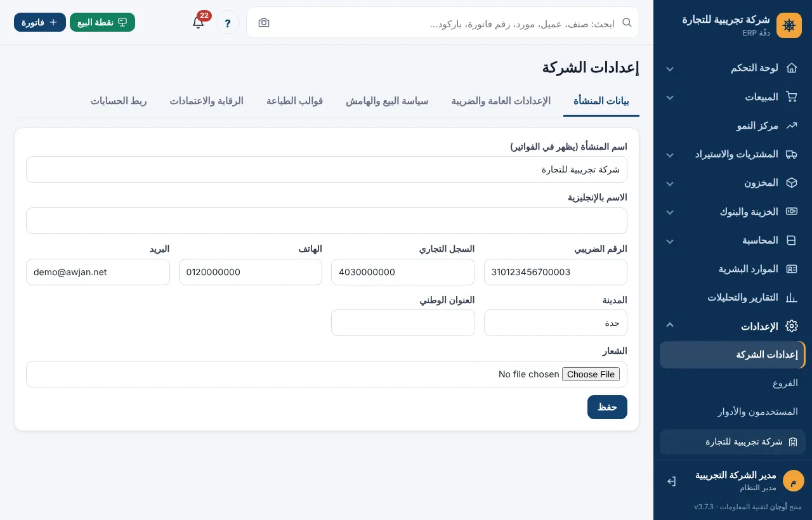
Task: Click the cart icon for المبيعات
Action: pyautogui.click(x=791, y=97)
